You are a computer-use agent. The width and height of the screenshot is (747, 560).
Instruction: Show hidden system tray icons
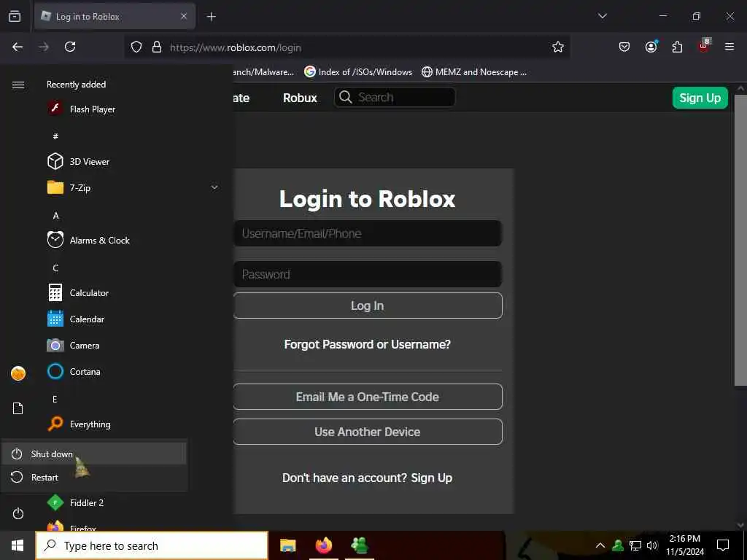pyautogui.click(x=600, y=545)
